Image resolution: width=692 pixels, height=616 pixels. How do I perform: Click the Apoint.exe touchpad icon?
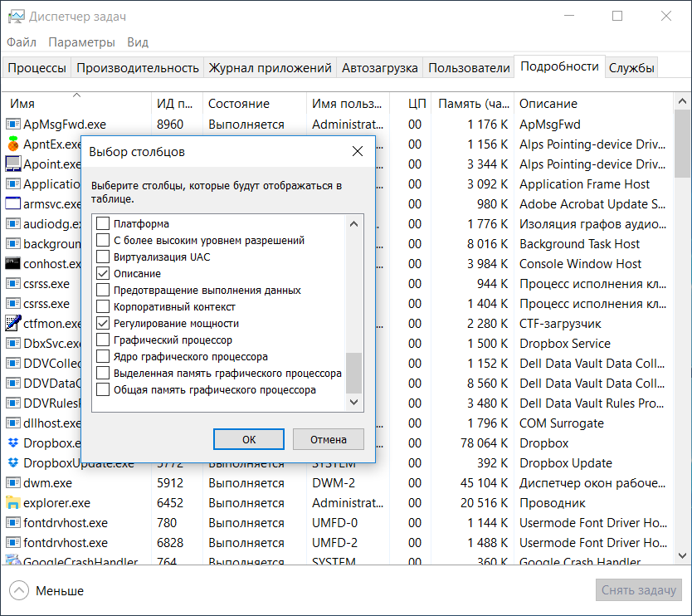[13, 164]
